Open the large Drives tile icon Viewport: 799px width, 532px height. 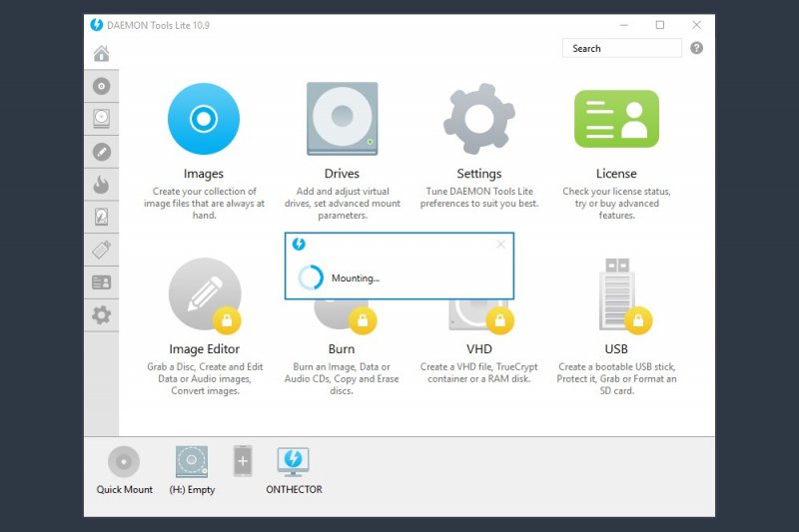(x=342, y=119)
